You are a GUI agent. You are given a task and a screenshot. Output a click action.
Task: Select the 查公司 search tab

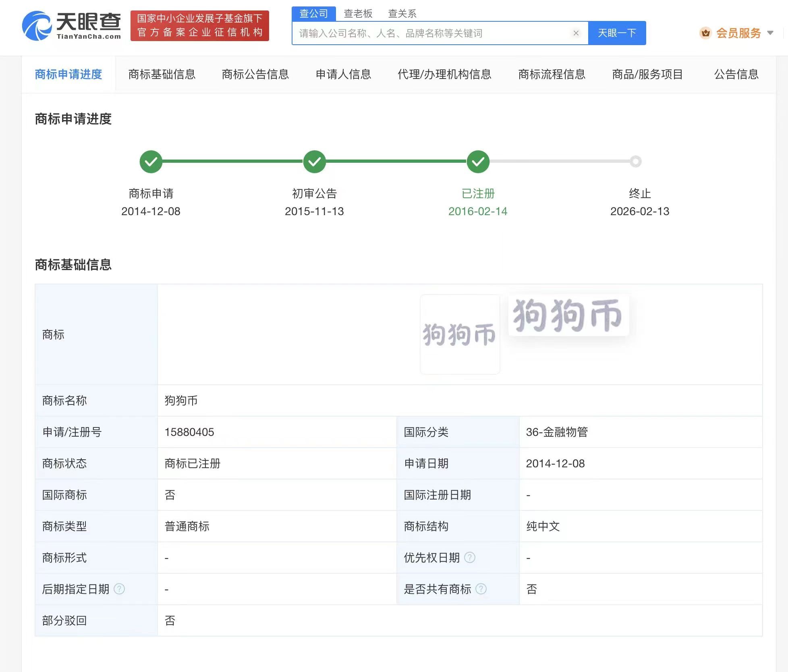click(313, 14)
